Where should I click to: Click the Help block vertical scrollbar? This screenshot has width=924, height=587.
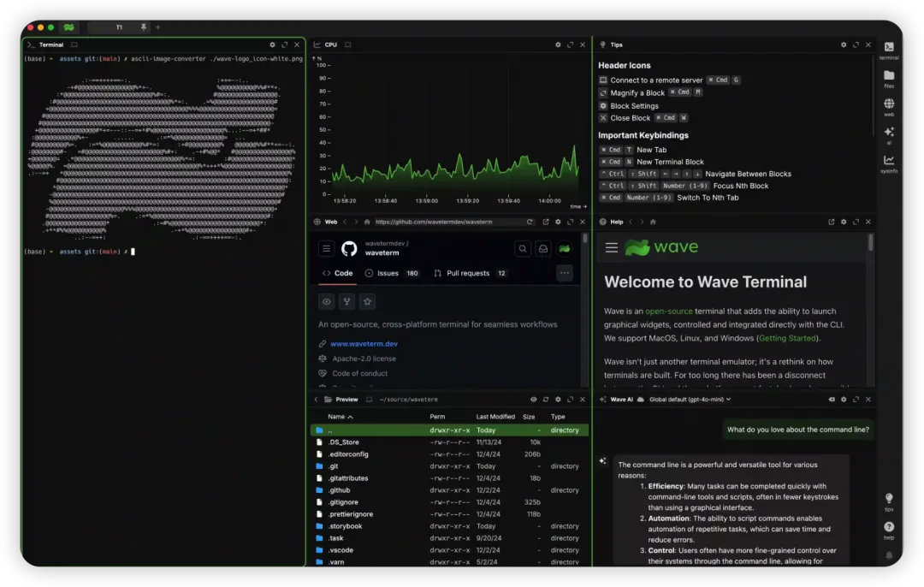870,243
